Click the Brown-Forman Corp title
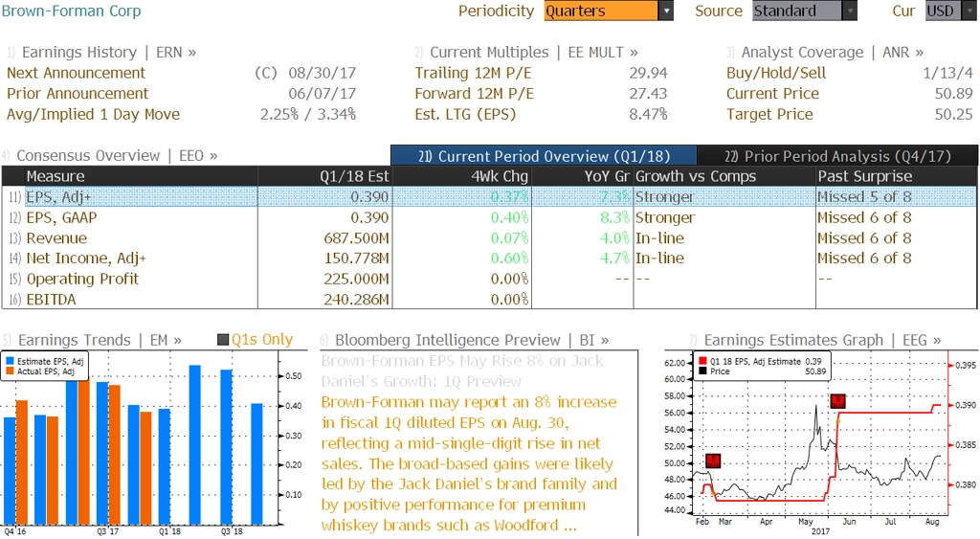The width and height of the screenshot is (980, 539). tap(71, 11)
